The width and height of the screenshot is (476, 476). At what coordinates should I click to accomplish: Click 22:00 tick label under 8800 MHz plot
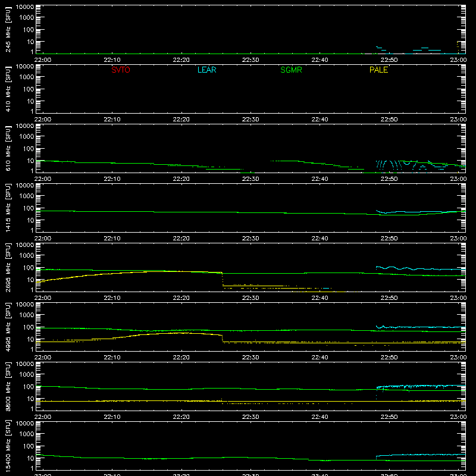point(43,417)
